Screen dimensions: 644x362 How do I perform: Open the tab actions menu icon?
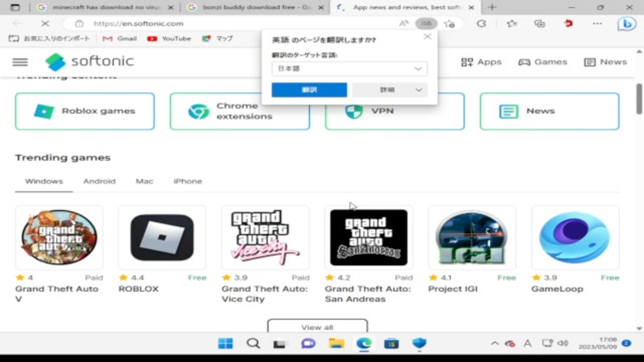click(15, 7)
